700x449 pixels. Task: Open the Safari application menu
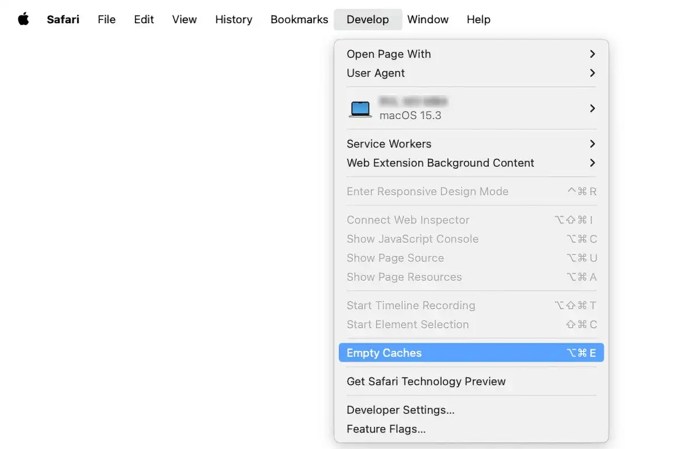[63, 19]
